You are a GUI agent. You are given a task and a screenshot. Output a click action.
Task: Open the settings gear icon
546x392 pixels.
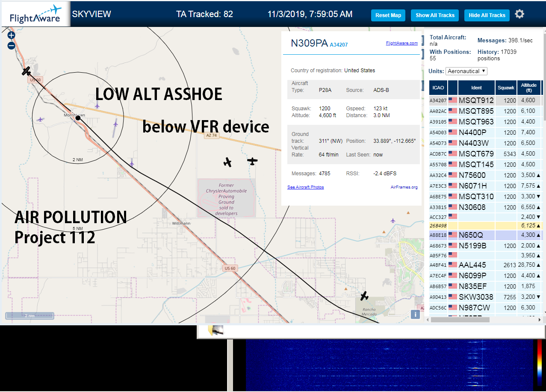click(x=519, y=14)
